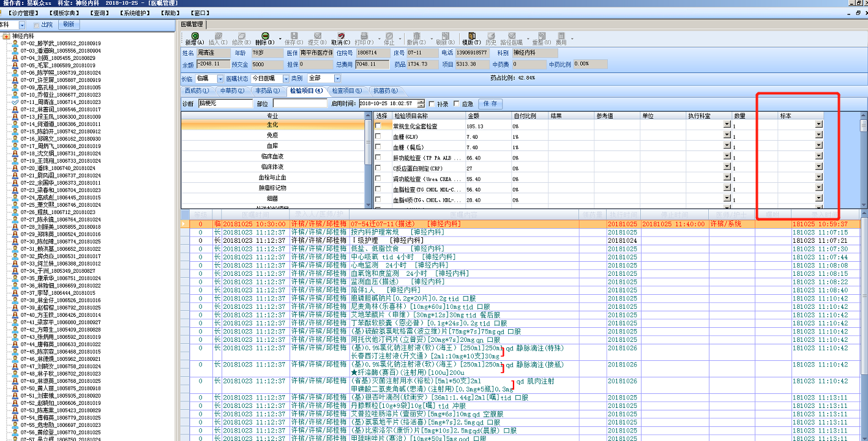868x441 pixels.
Task: Expand the 类别 dropdown showing 全部
Action: pos(336,79)
